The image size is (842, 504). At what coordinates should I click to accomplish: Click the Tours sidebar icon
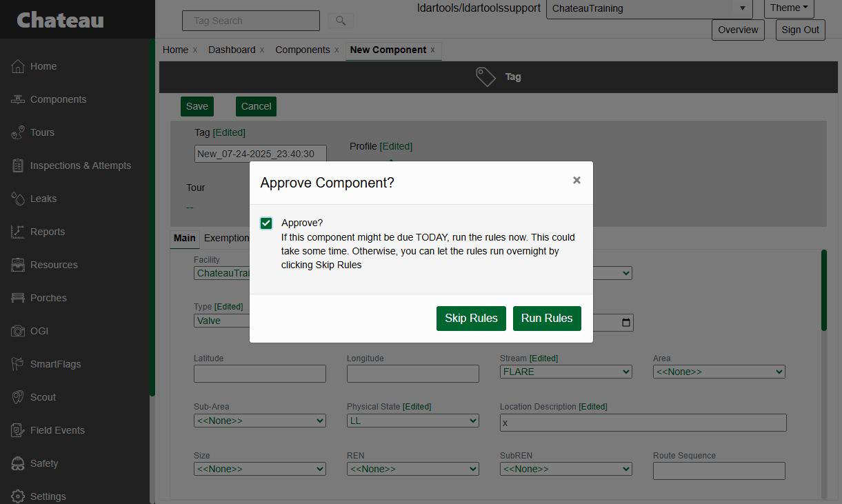[18, 132]
